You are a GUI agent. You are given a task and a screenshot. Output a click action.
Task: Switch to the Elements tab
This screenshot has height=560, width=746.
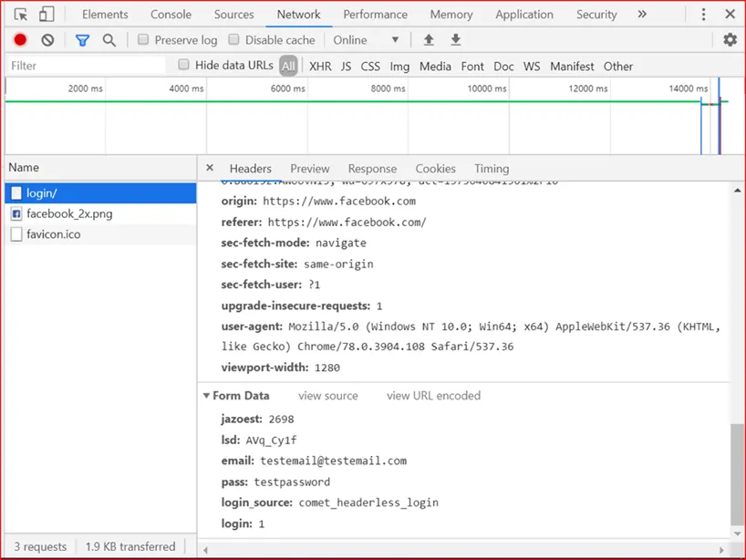(x=105, y=15)
